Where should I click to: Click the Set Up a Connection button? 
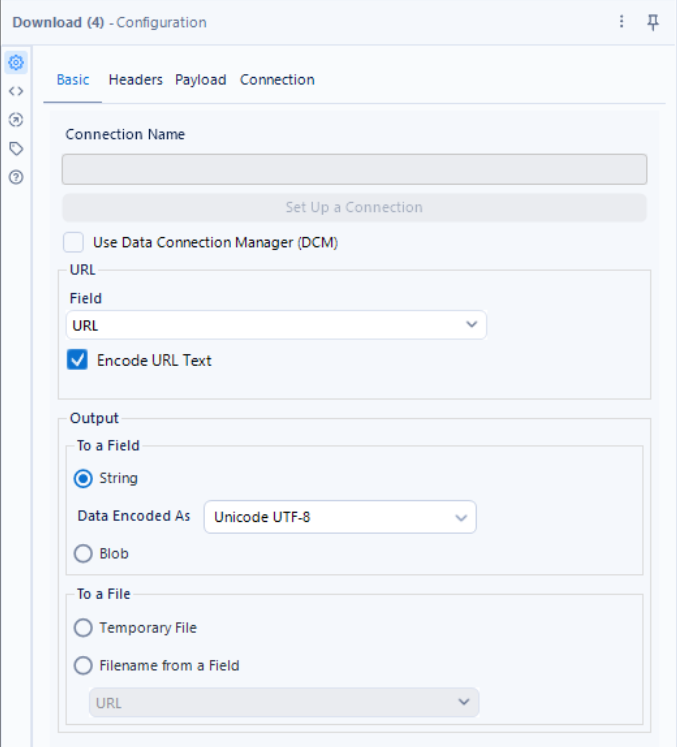tap(354, 207)
